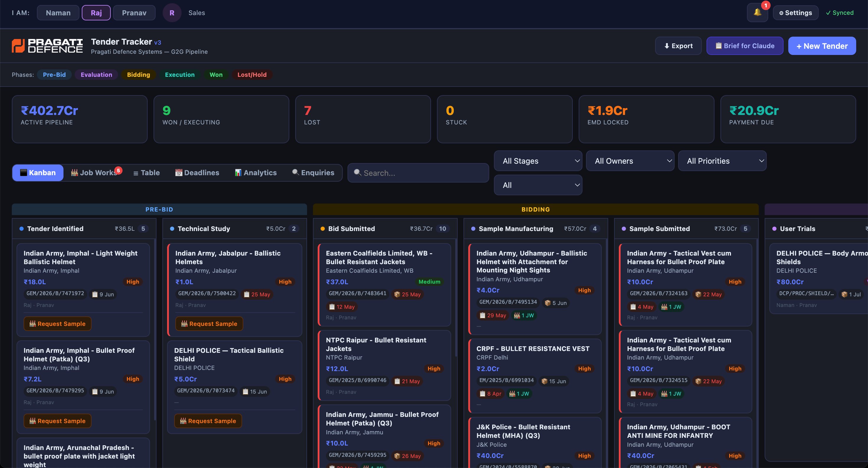Click 9 Jun chip on Imphal Bullet Proof Helmet Patka card
Image resolution: width=868 pixels, height=468 pixels.
point(103,391)
